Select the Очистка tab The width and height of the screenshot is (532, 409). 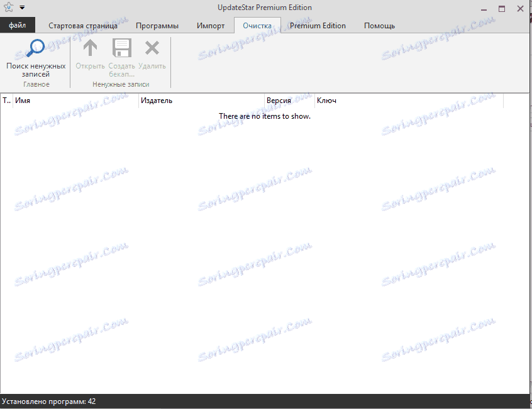(x=257, y=25)
